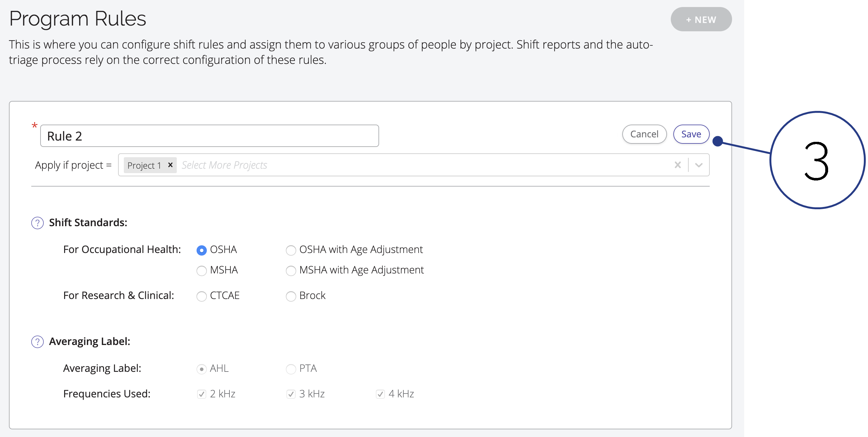
Task: Click the Cancel button
Action: (644, 134)
